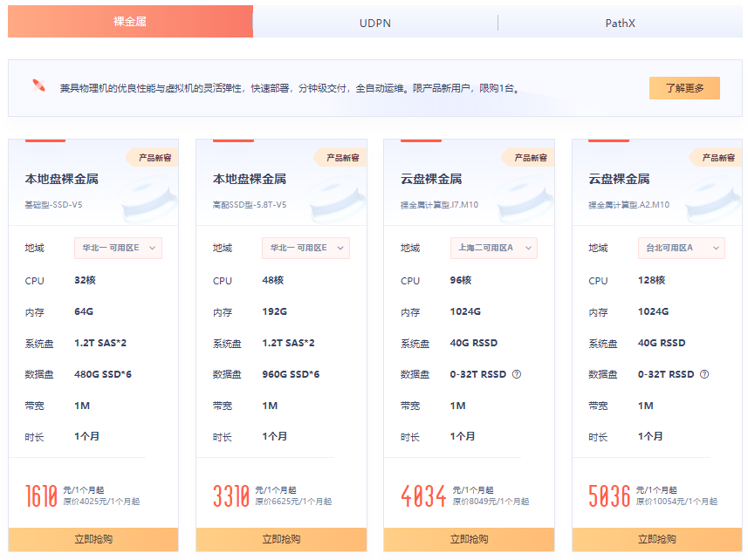Click 立即抢购 under the 1610元 price

coord(93,539)
